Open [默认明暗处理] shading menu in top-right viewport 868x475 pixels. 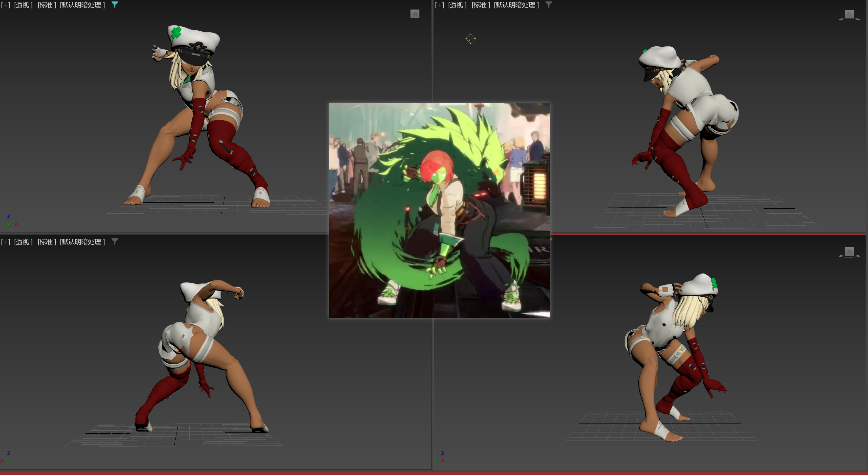[x=516, y=5]
